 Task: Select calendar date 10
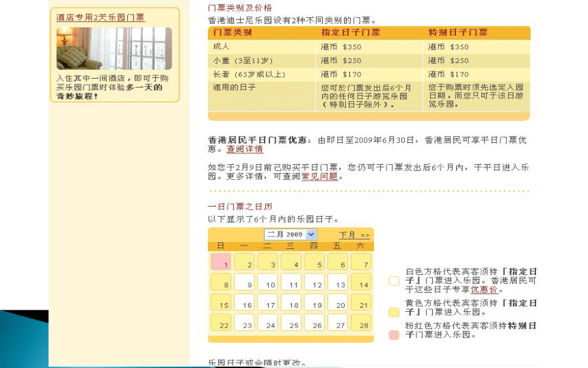267,282
